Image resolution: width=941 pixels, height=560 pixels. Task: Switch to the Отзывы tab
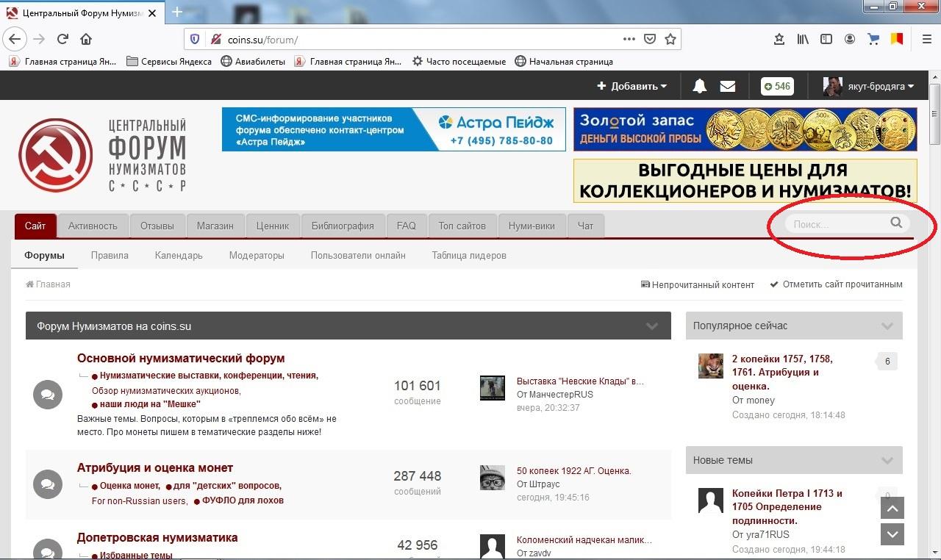tap(157, 226)
